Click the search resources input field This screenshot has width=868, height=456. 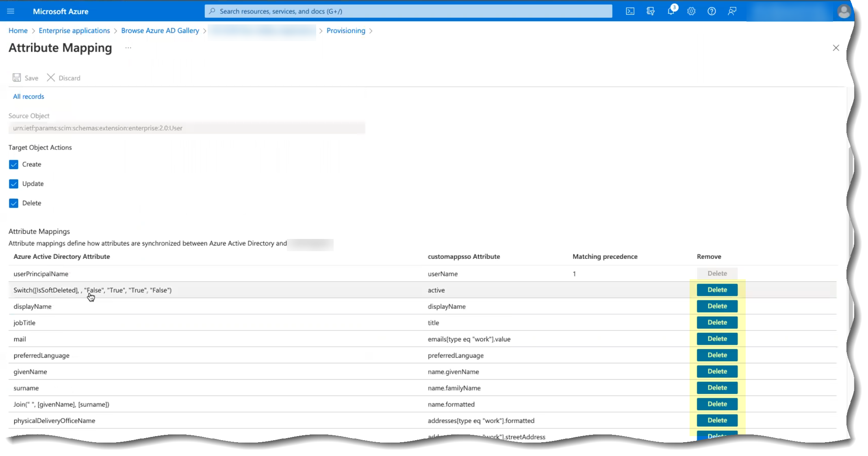click(x=408, y=11)
